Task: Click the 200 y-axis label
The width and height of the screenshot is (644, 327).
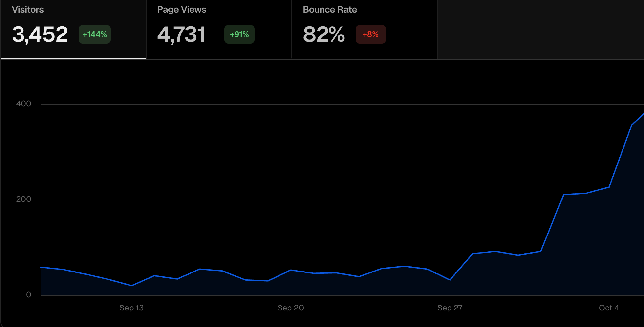Action: (24, 199)
